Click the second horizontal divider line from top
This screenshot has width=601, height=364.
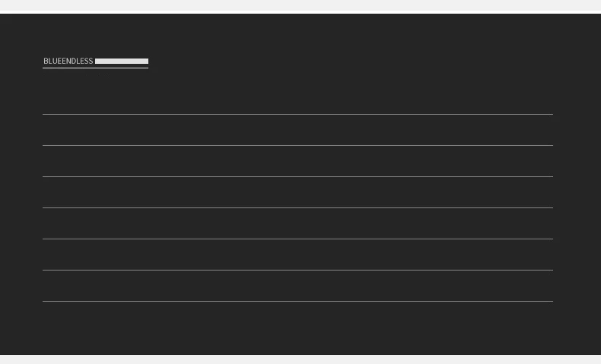297,145
